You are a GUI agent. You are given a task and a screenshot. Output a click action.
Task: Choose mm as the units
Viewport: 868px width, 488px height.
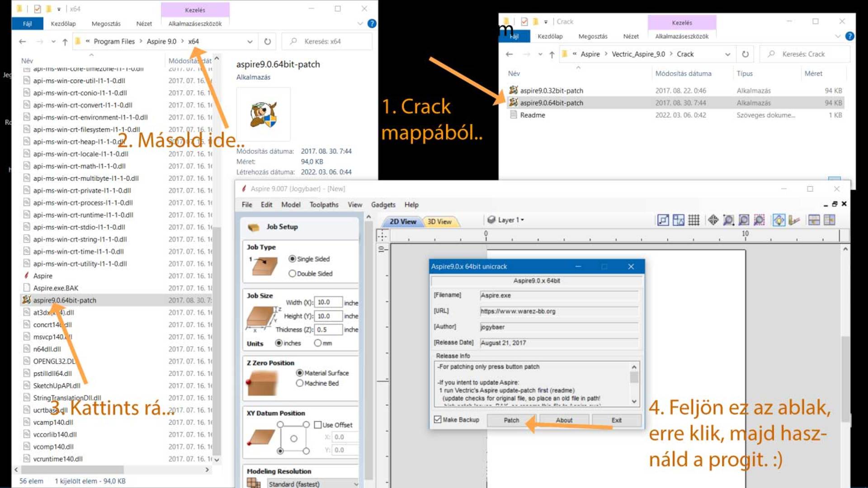318,343
